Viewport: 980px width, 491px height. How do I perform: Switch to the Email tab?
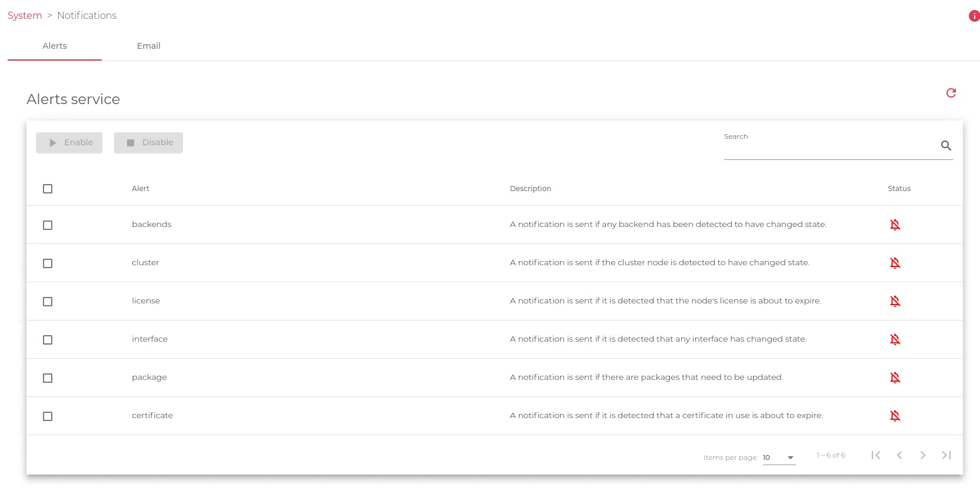coord(148,46)
